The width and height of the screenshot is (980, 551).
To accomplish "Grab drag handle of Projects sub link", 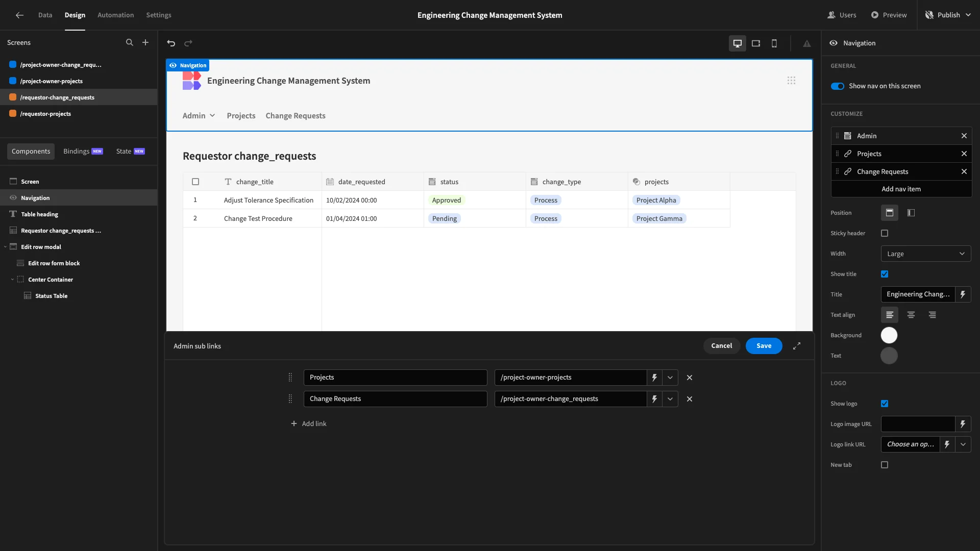I will [x=290, y=378].
